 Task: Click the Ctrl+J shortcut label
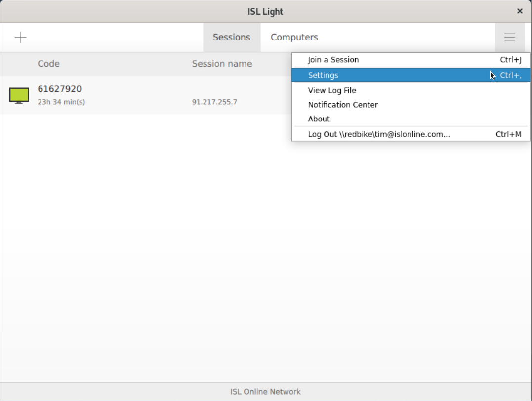point(510,59)
